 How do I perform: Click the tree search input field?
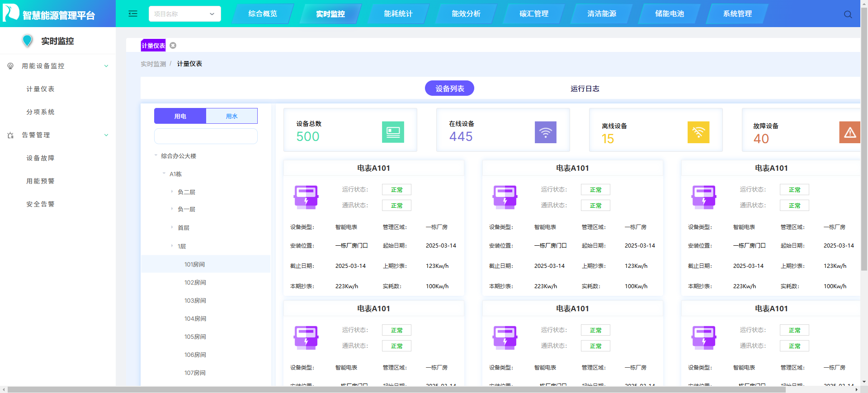(x=206, y=136)
